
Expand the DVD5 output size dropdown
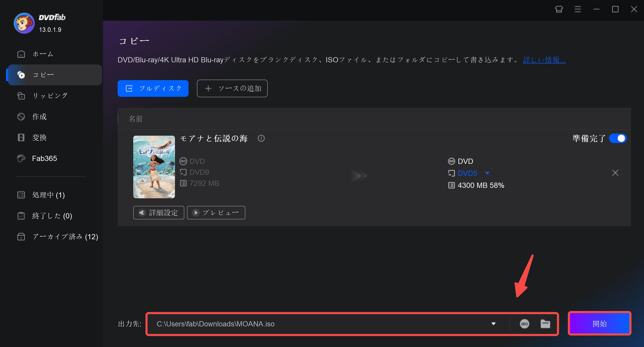click(x=487, y=173)
